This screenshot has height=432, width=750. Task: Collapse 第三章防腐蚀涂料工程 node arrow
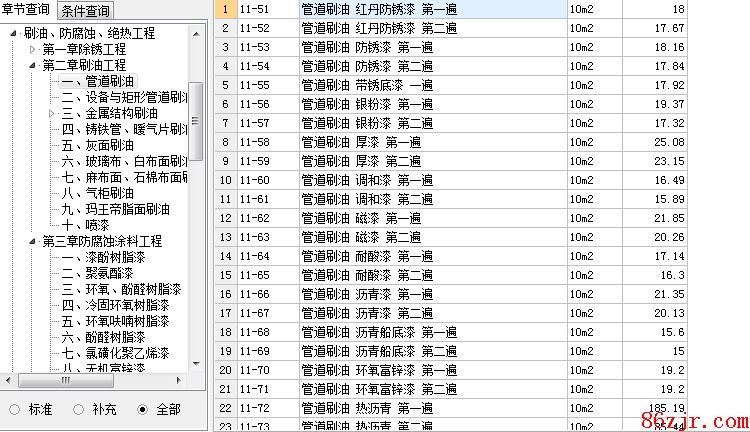(x=32, y=241)
